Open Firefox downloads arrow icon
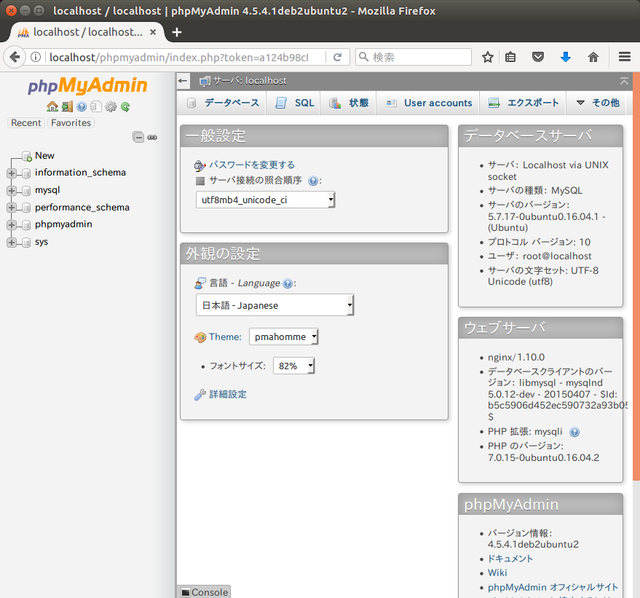Screen dimensions: 640x598 pos(565,57)
